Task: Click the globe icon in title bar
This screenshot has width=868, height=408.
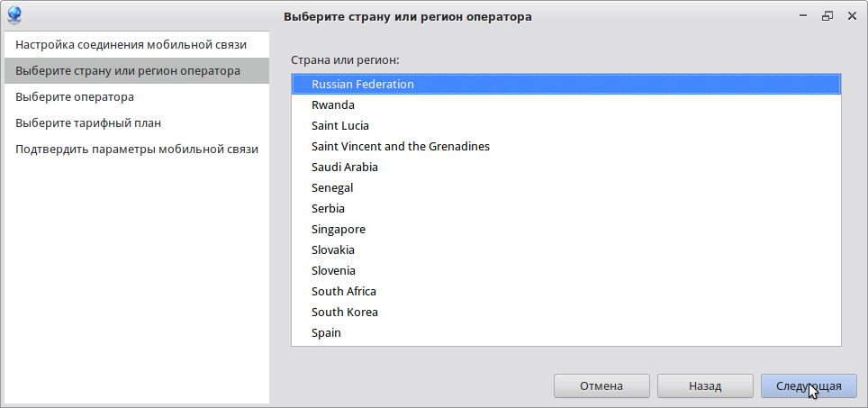Action: [14, 15]
